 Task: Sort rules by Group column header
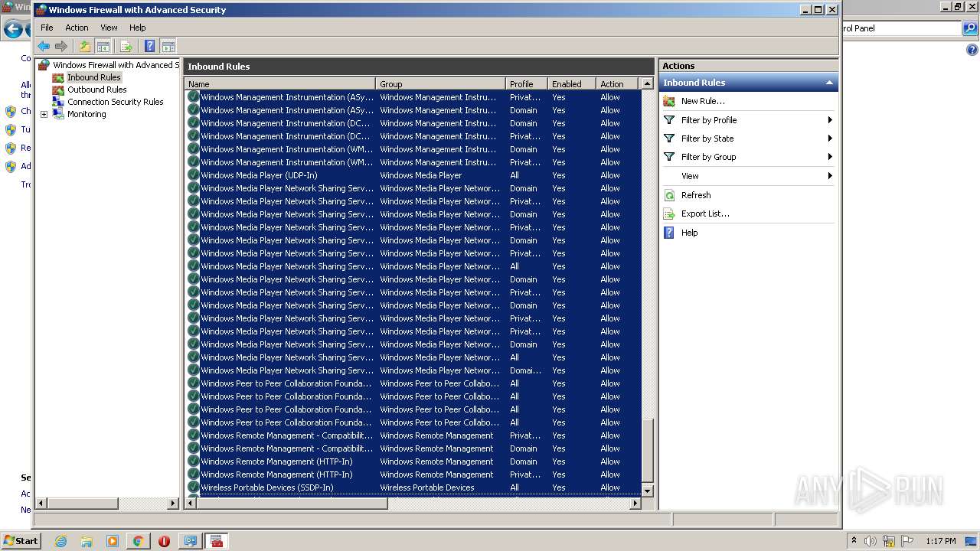(440, 84)
